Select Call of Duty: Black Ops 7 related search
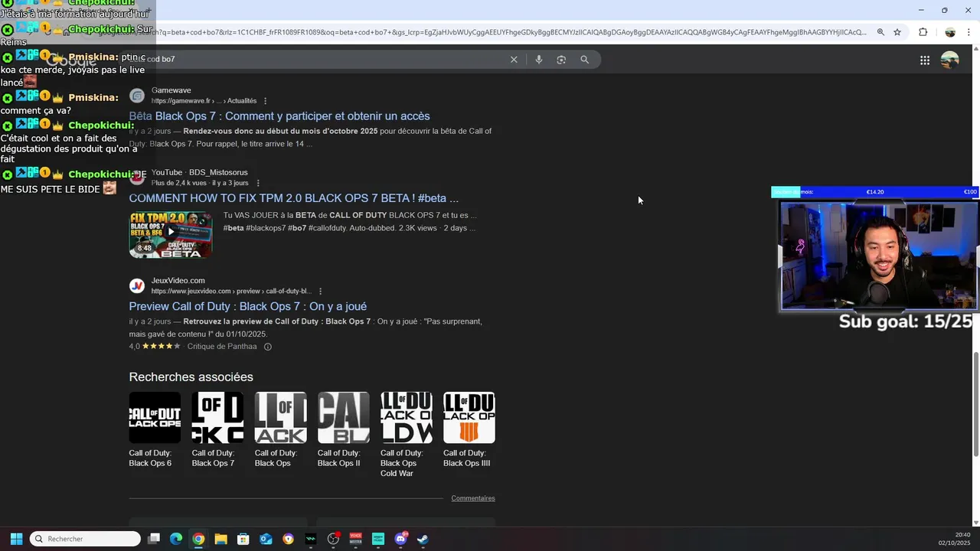The width and height of the screenshot is (980, 551). 217,430
